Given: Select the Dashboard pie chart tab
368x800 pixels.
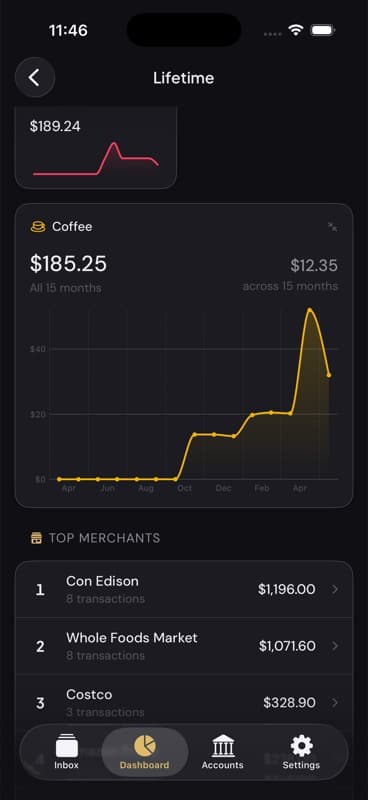Looking at the screenshot, I should click(x=144, y=752).
